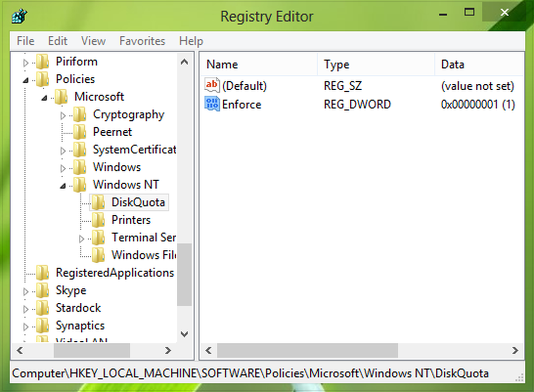Open the View menu
Image resolution: width=534 pixels, height=392 pixels.
click(93, 41)
